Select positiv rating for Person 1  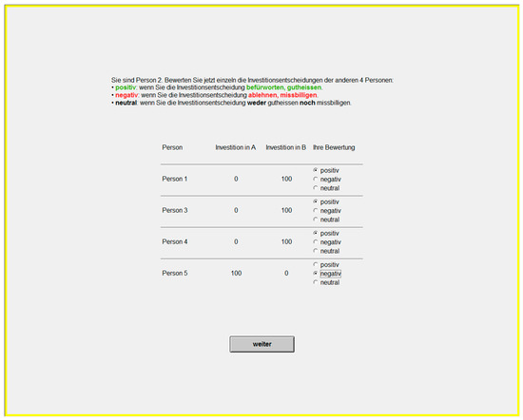click(x=315, y=170)
